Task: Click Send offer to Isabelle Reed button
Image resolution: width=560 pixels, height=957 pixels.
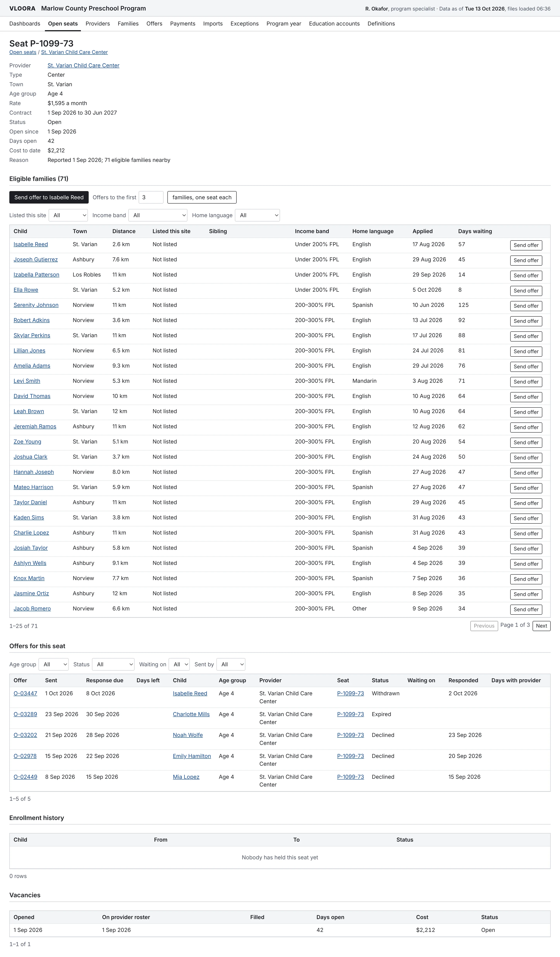Action: point(49,198)
